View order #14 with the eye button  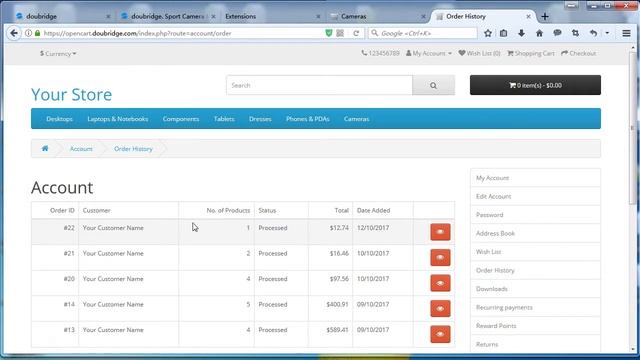click(x=440, y=309)
